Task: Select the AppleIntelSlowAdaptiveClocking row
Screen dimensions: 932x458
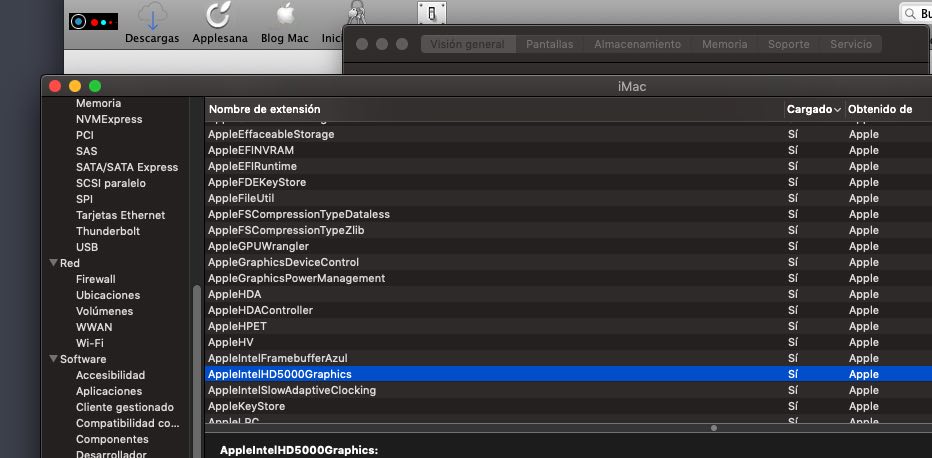Action: pyautogui.click(x=568, y=391)
